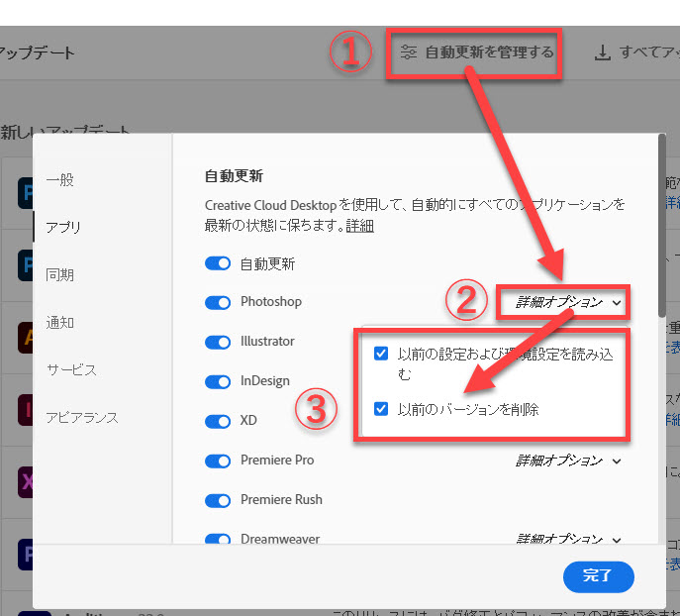Open the 同期 settings tab

(59, 274)
